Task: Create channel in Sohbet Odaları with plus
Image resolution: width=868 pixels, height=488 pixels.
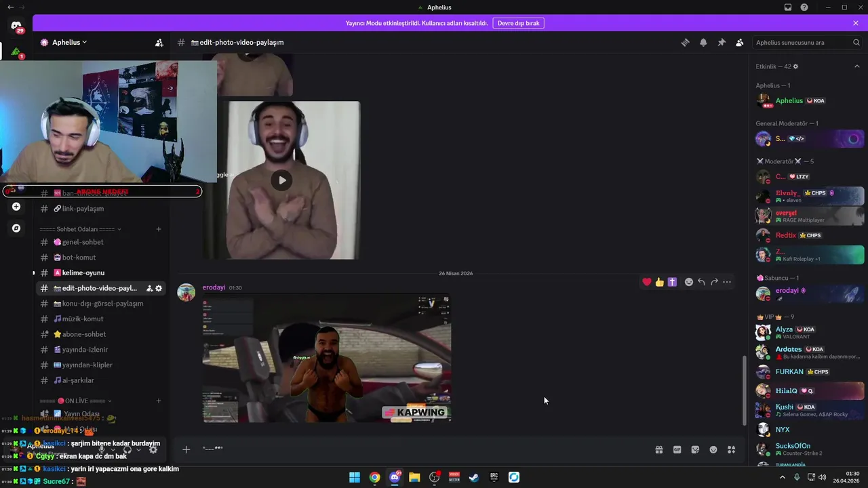Action: 159,229
